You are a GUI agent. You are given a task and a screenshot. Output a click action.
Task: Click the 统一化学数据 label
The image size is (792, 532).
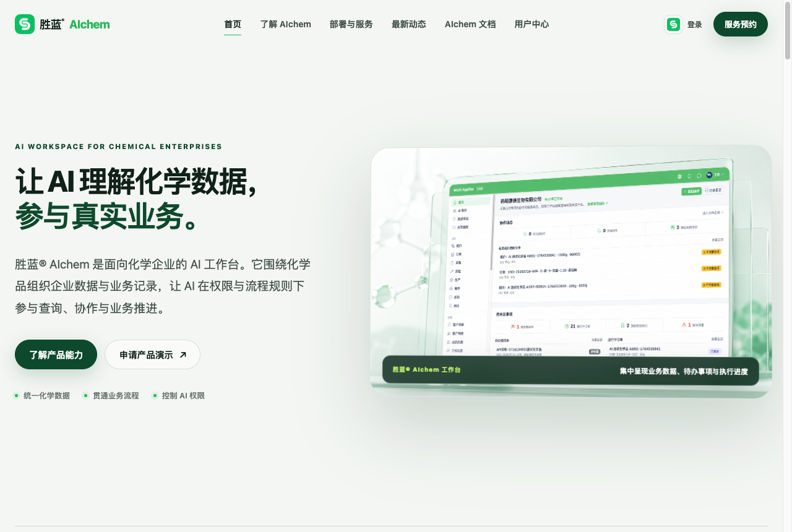(46, 395)
